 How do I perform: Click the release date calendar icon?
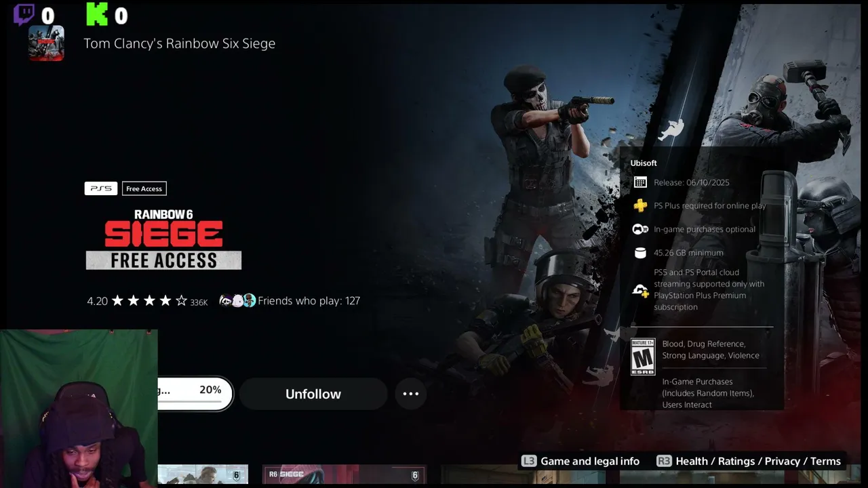[x=640, y=182]
